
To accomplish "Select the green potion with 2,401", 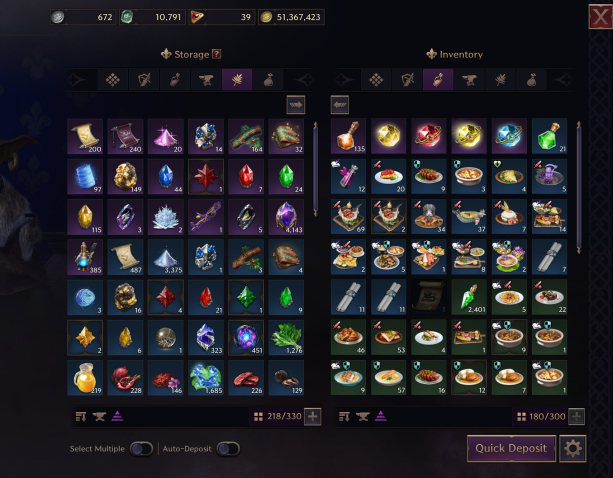I will pyautogui.click(x=469, y=297).
